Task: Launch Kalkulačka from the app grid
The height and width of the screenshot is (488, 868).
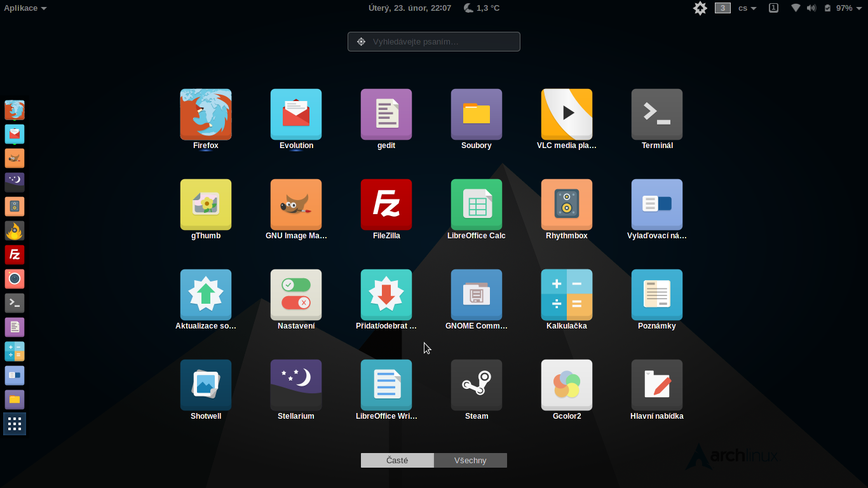Action: (x=567, y=295)
